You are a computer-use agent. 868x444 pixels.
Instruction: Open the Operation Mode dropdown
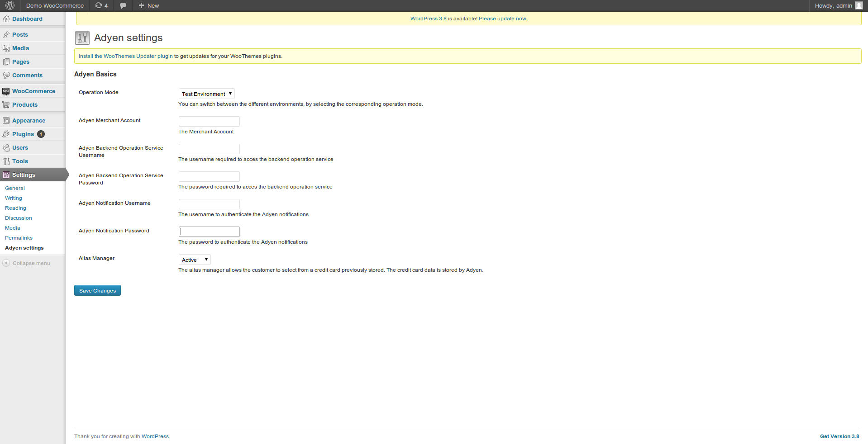click(207, 94)
